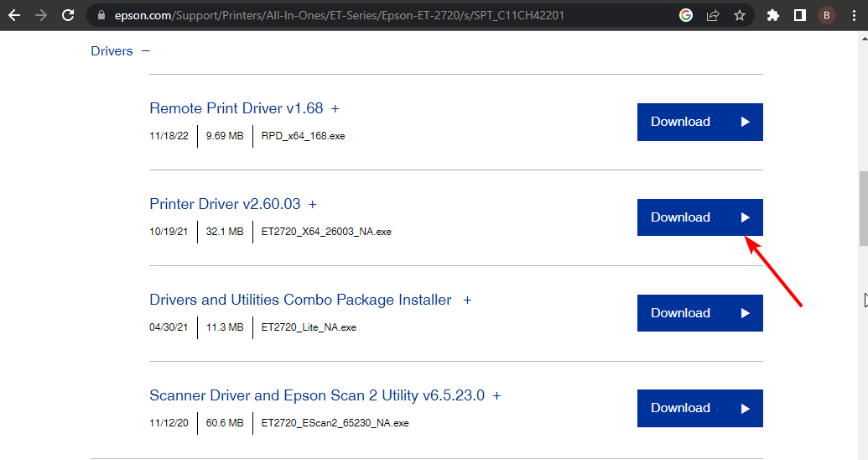This screenshot has height=460, width=868.
Task: Open the profile avatar labeled B
Action: pyautogui.click(x=826, y=15)
